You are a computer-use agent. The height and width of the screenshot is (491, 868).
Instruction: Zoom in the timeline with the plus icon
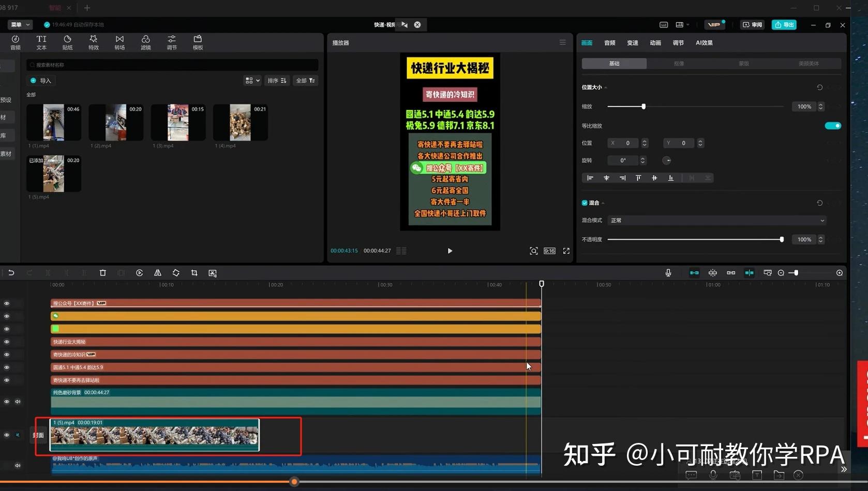click(840, 273)
